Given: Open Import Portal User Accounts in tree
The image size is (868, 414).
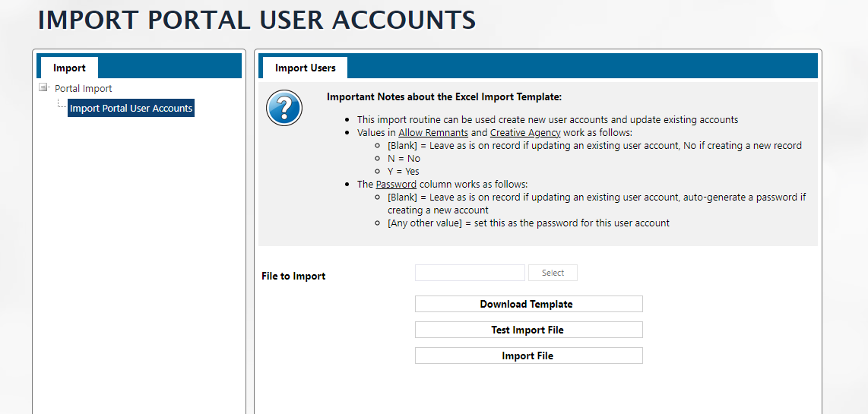Looking at the screenshot, I should (x=131, y=109).
